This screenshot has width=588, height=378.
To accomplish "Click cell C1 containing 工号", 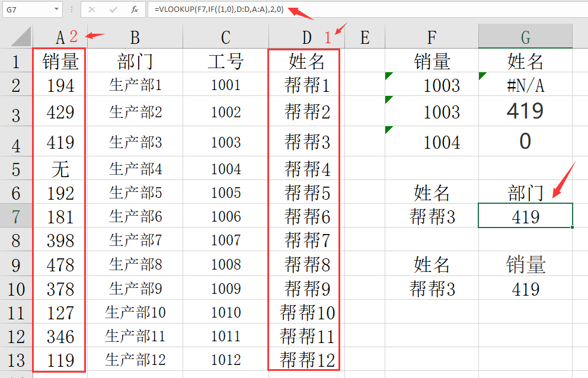I will [x=226, y=61].
